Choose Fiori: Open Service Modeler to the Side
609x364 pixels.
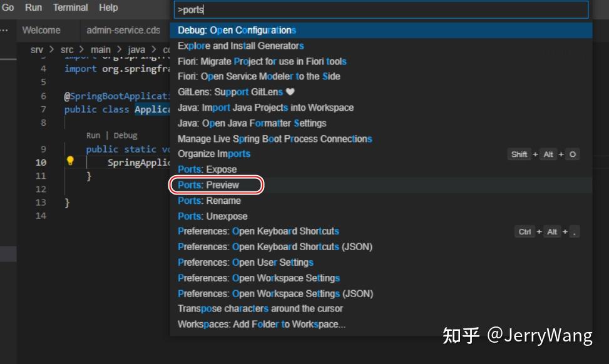[x=381, y=76]
